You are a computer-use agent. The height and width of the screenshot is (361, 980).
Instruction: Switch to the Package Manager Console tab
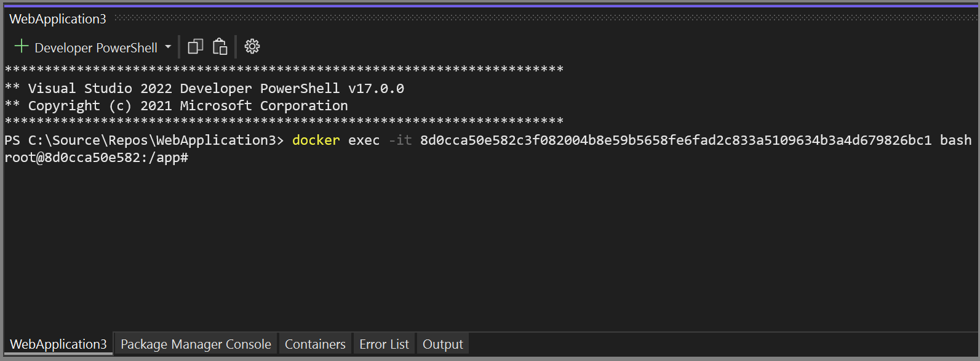195,344
